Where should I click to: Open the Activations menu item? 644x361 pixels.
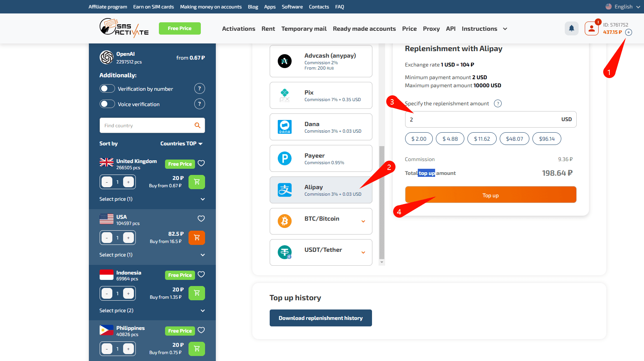[239, 29]
